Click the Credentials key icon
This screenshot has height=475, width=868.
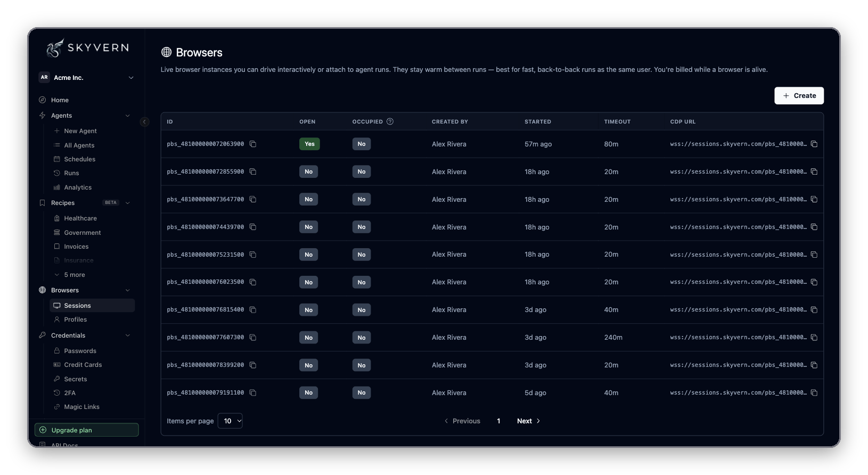43,335
